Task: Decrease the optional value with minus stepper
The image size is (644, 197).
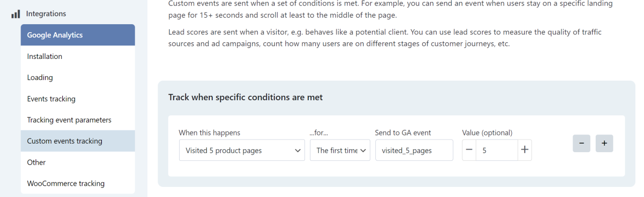Action: pyautogui.click(x=469, y=150)
